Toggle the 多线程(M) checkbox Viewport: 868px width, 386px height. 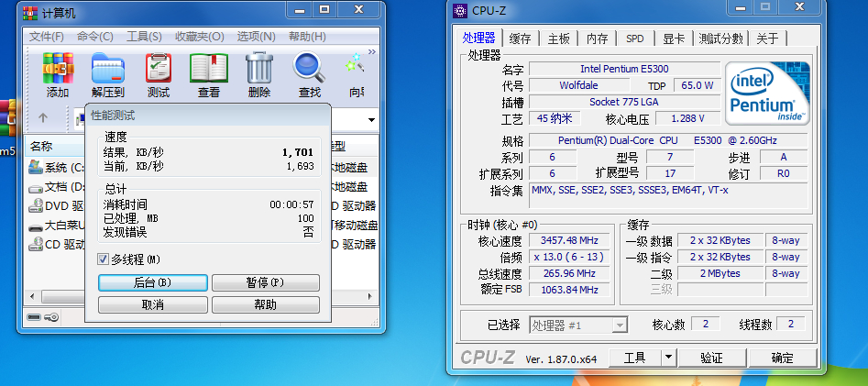coord(103,259)
